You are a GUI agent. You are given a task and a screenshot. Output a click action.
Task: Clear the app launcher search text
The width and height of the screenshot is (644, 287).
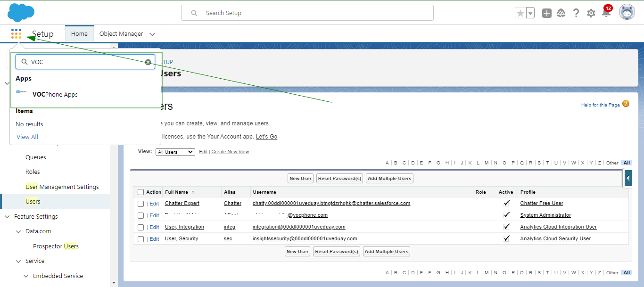coord(148,62)
